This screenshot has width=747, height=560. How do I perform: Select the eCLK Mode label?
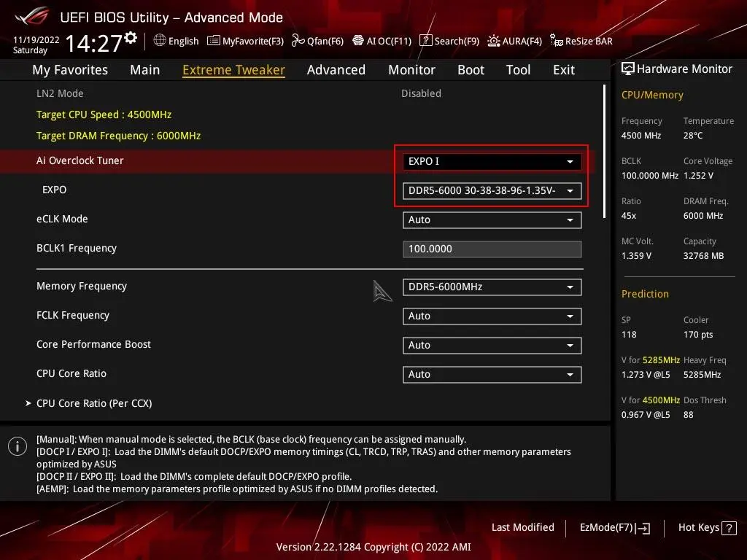(62, 219)
